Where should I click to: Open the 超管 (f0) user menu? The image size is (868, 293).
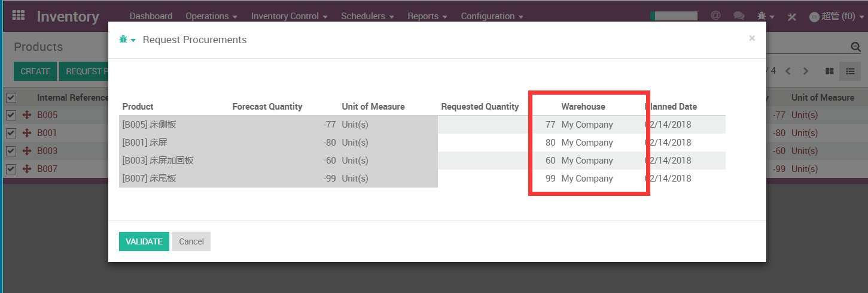coord(837,16)
